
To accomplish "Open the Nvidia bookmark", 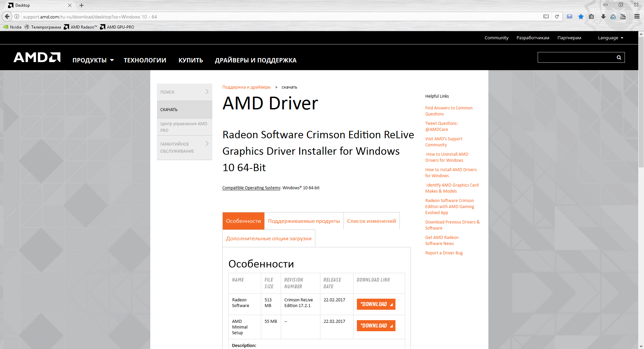I will pyautogui.click(x=12, y=27).
